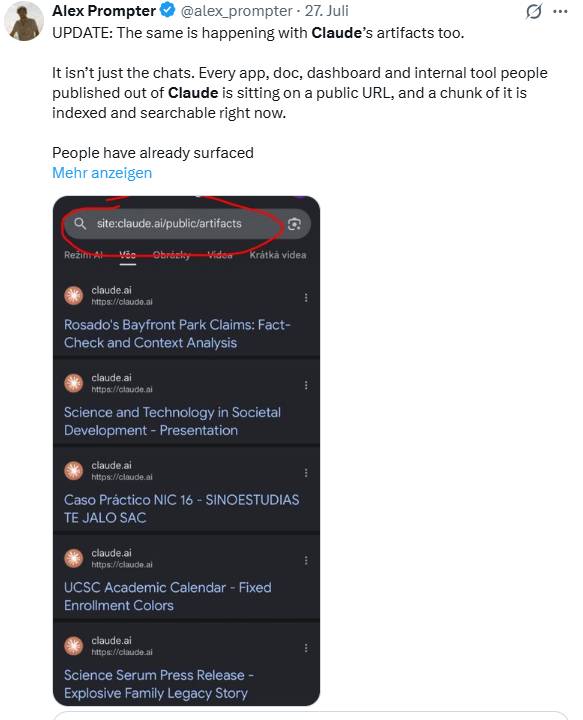Open Alex Prompter's profile avatar

24,21
